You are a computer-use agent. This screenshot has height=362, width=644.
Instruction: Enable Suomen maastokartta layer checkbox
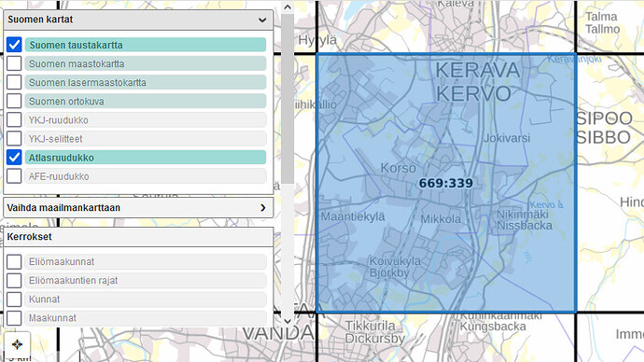[x=14, y=63]
